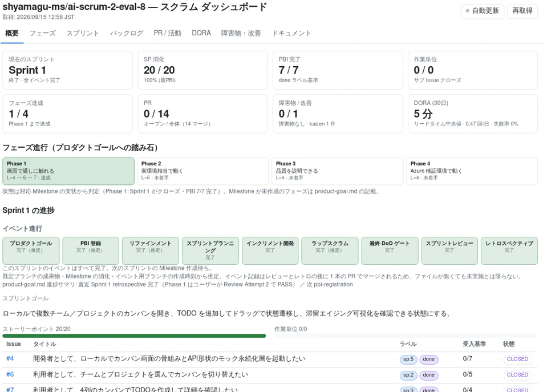Screen dimensions: 543x392
Task: Click the 現在のスプリント Sprint 1 card
Action: [67, 70]
